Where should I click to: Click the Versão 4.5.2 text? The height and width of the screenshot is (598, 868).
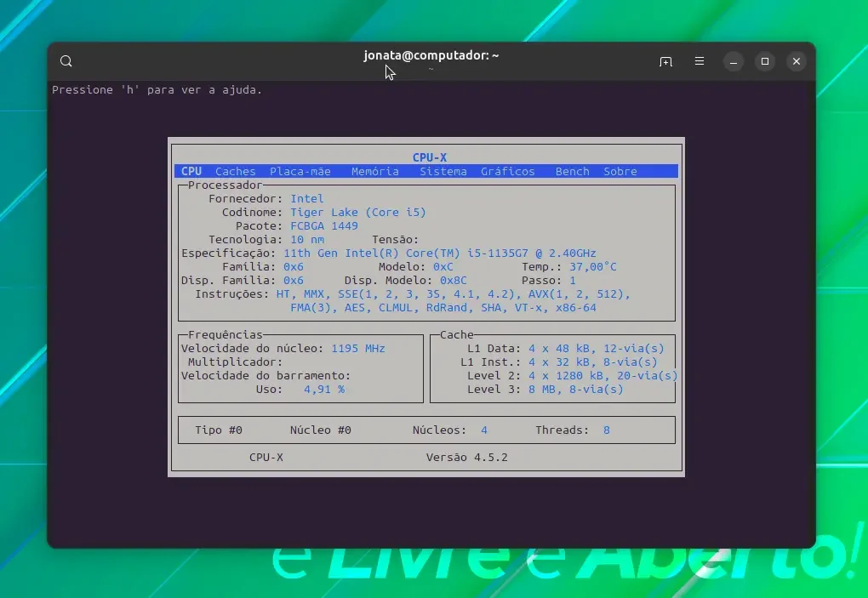pos(466,458)
